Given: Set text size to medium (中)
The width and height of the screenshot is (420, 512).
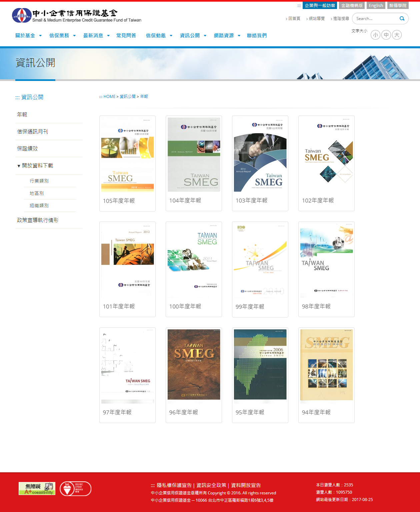Looking at the screenshot, I should click(386, 35).
